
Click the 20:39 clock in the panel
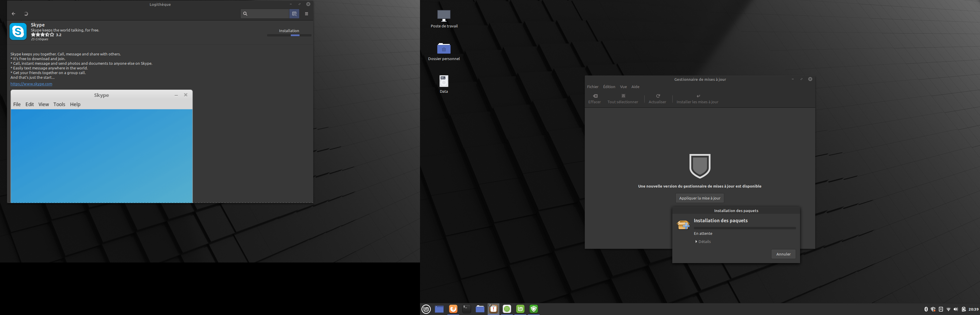coord(974,309)
